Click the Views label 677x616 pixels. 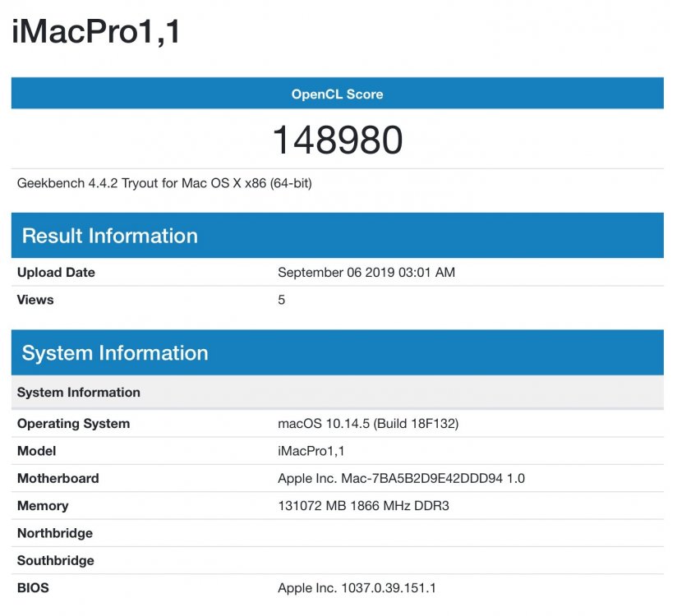pos(35,300)
